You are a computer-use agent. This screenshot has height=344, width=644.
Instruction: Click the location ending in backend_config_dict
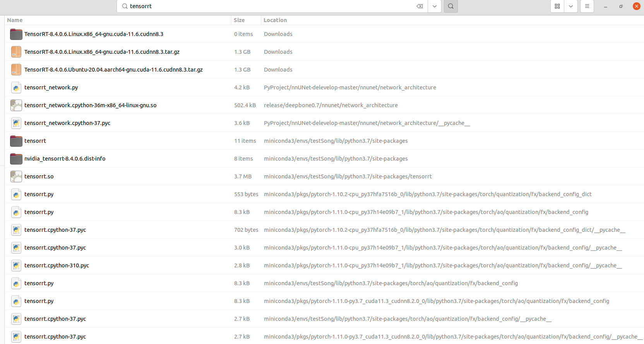[428, 194]
